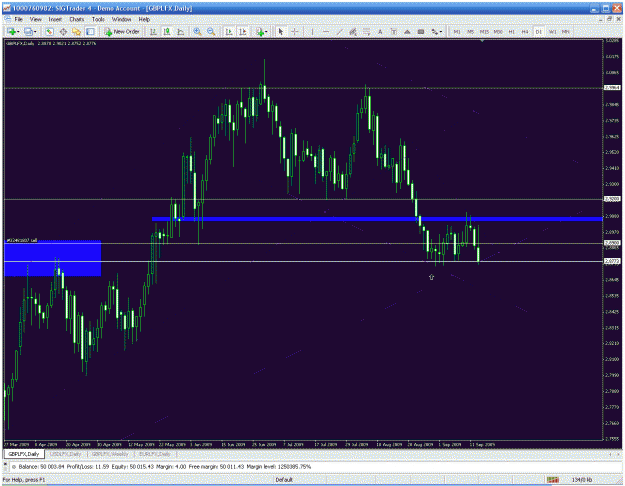
Task: Select the crosshair tool
Action: (295, 32)
